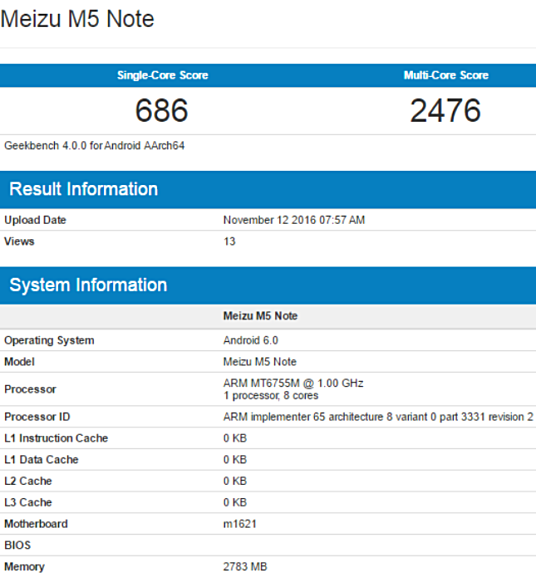Click the multi-core score value 2476
The height and width of the screenshot is (577, 536).
446,110
